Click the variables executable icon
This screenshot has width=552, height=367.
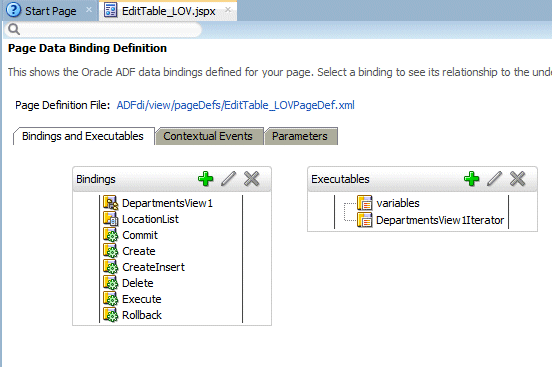[365, 203]
